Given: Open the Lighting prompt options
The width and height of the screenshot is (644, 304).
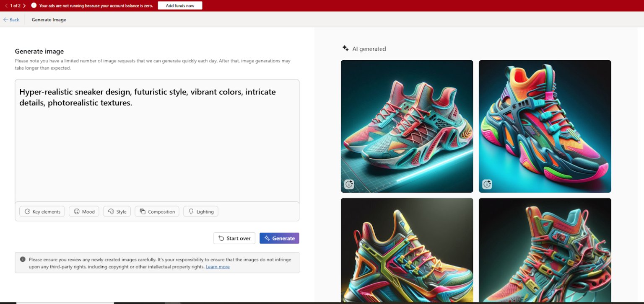Looking at the screenshot, I should pyautogui.click(x=200, y=211).
